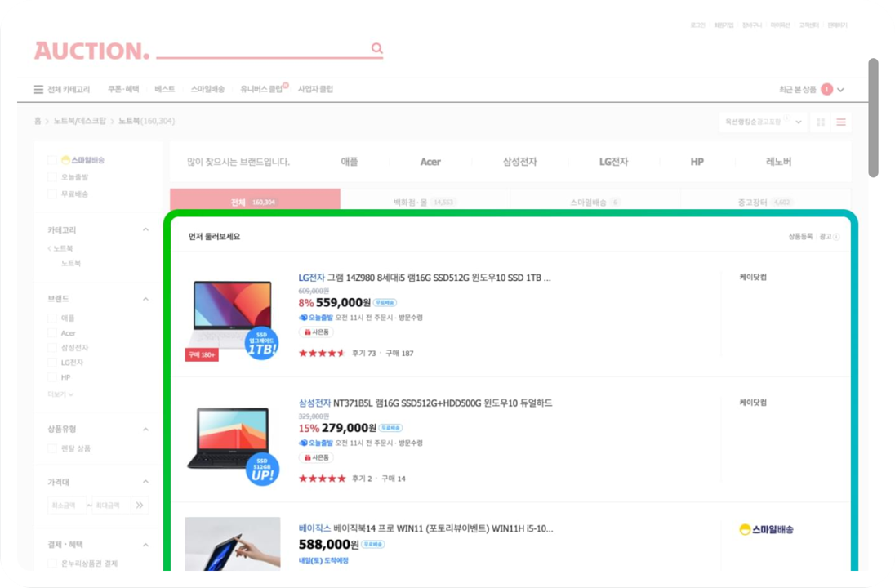The width and height of the screenshot is (895, 588).
Task: Open the LG전자 그램 14Z980 product title
Action: pyautogui.click(x=425, y=278)
